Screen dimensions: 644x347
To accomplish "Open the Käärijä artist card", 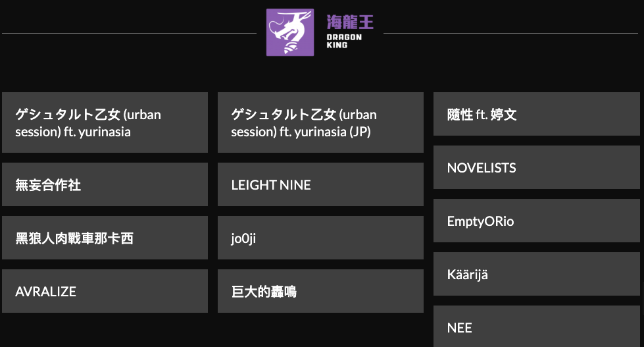I will click(536, 274).
